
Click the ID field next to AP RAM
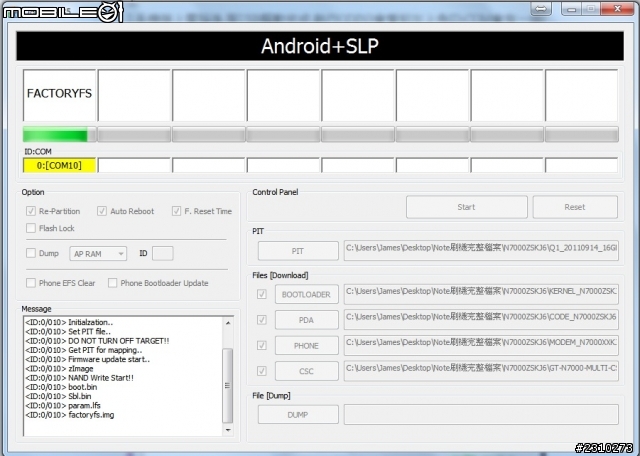163,254
